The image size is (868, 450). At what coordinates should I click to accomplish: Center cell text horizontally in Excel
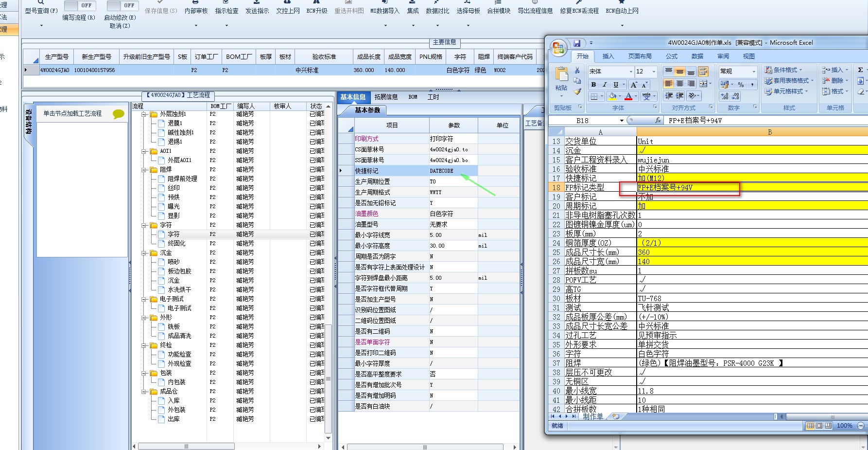(x=680, y=84)
